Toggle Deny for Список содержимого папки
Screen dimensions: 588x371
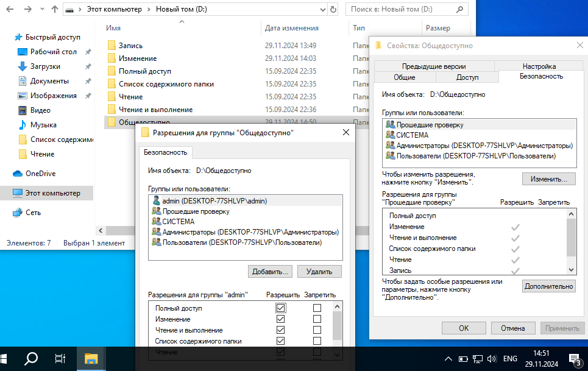(317, 341)
